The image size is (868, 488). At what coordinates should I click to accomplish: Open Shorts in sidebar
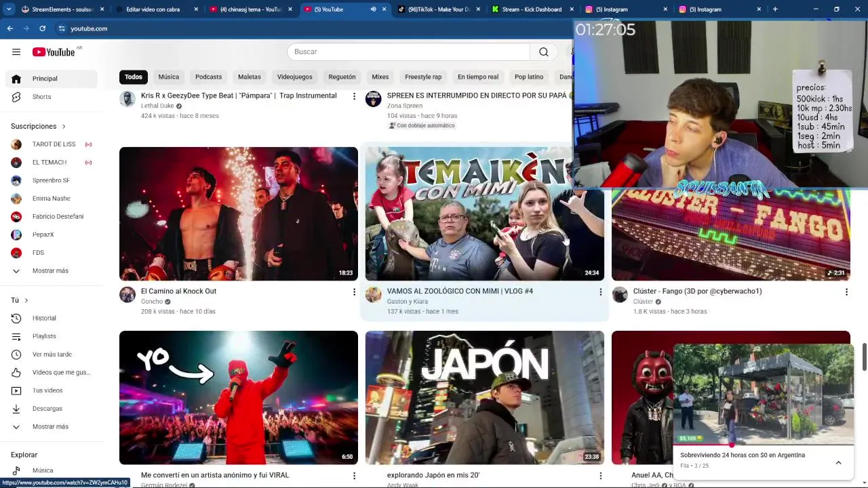52,97
